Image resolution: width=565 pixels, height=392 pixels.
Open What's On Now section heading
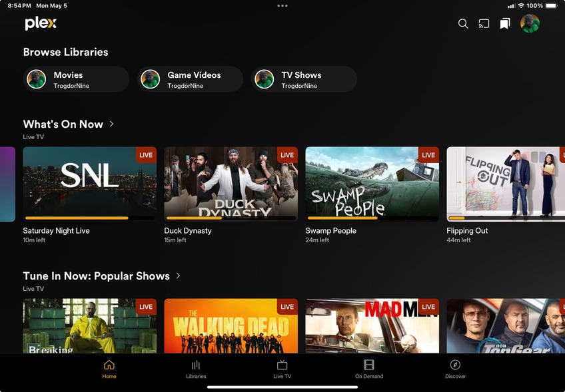63,124
